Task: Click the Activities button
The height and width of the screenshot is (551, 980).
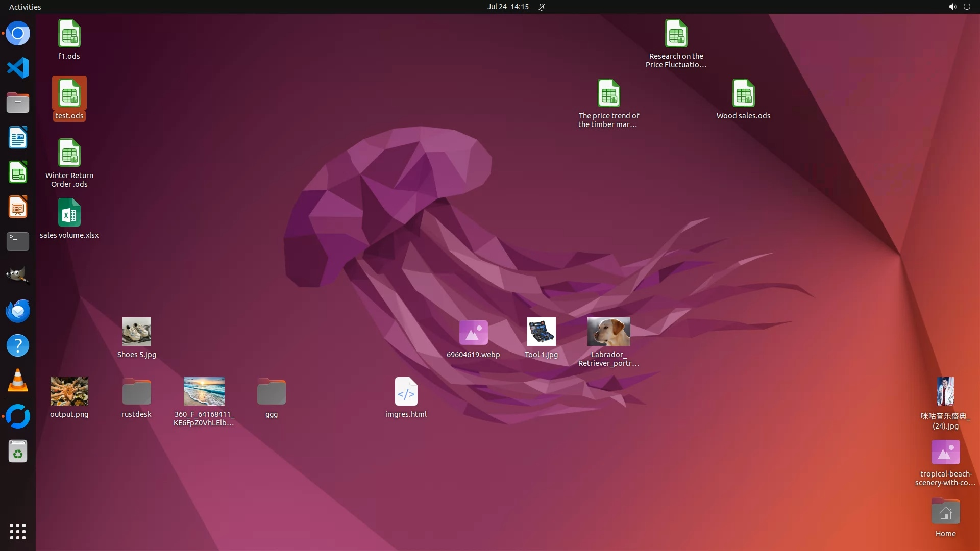Action: click(25, 7)
